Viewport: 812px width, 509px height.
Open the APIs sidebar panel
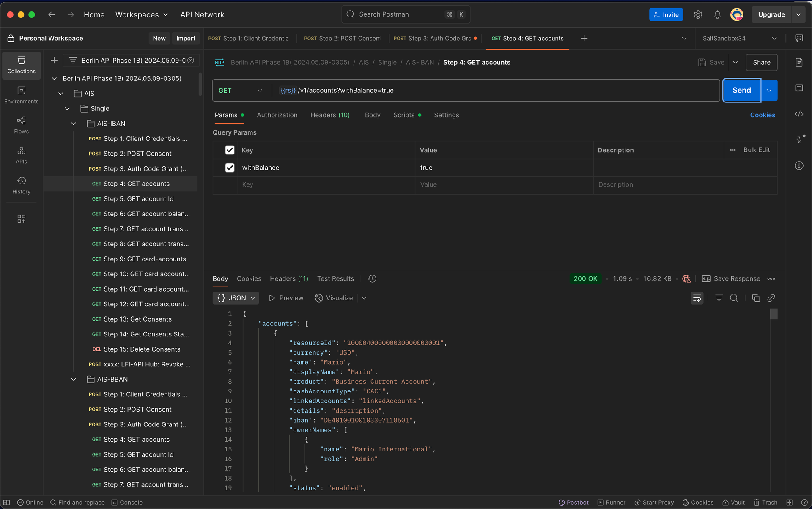coord(21,155)
